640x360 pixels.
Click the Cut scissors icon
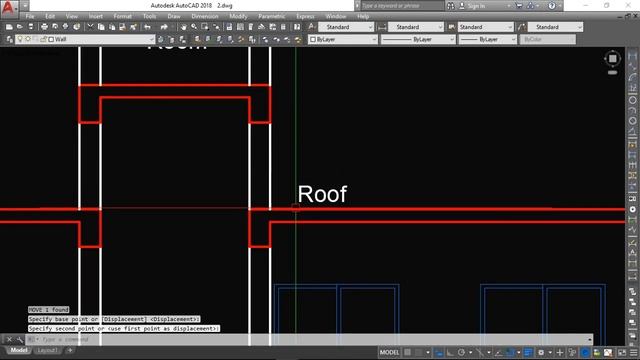click(90, 27)
